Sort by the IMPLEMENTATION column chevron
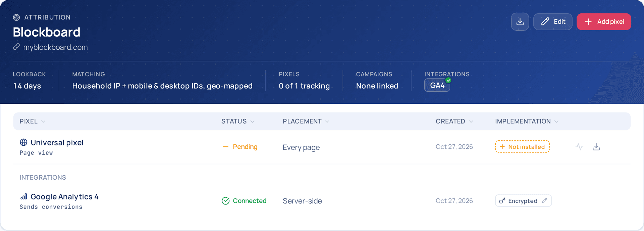 click(x=556, y=122)
